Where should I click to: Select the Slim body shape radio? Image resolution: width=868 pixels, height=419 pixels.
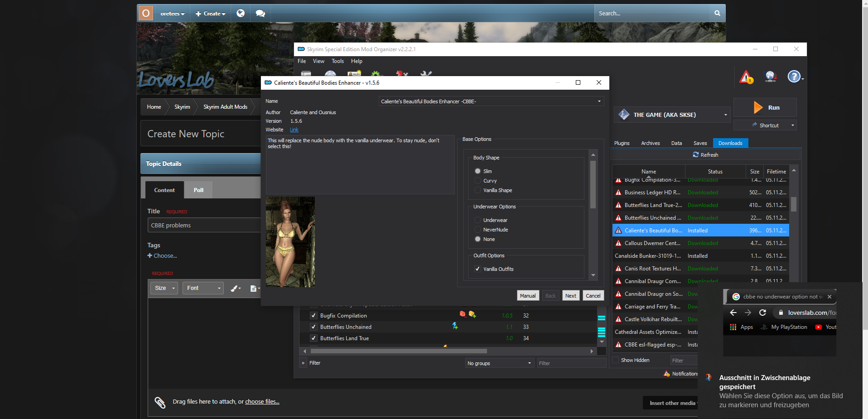(477, 171)
